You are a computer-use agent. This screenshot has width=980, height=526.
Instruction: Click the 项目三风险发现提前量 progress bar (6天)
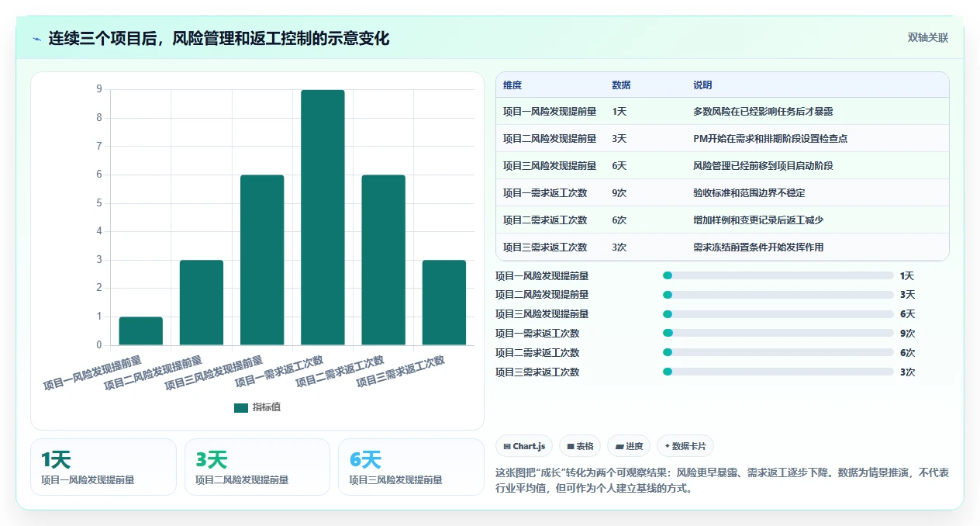click(x=778, y=314)
